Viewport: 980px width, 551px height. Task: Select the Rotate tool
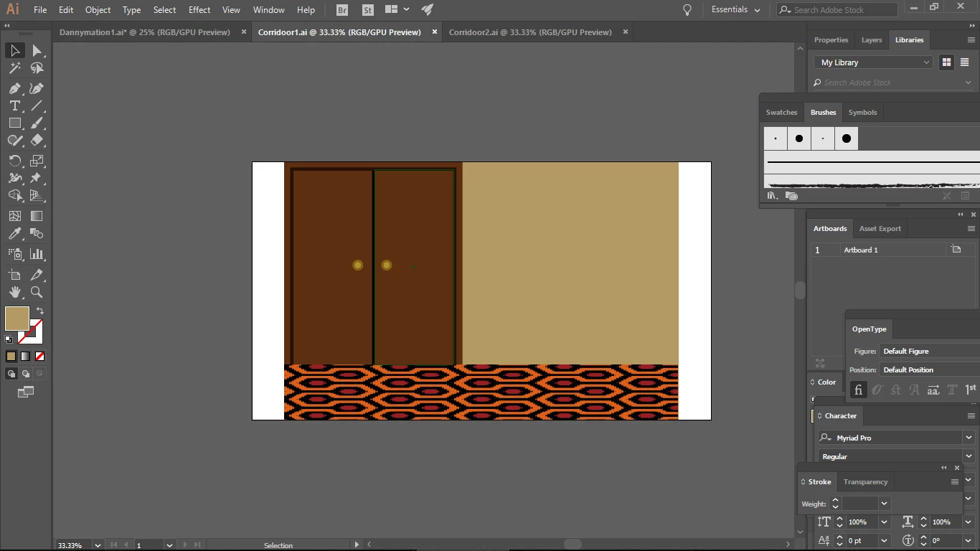pos(14,161)
